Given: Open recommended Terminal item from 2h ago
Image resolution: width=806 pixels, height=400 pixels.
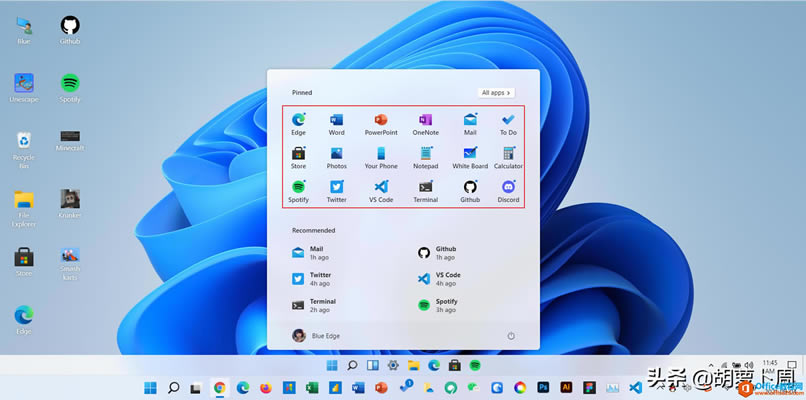Looking at the screenshot, I should click(x=314, y=305).
